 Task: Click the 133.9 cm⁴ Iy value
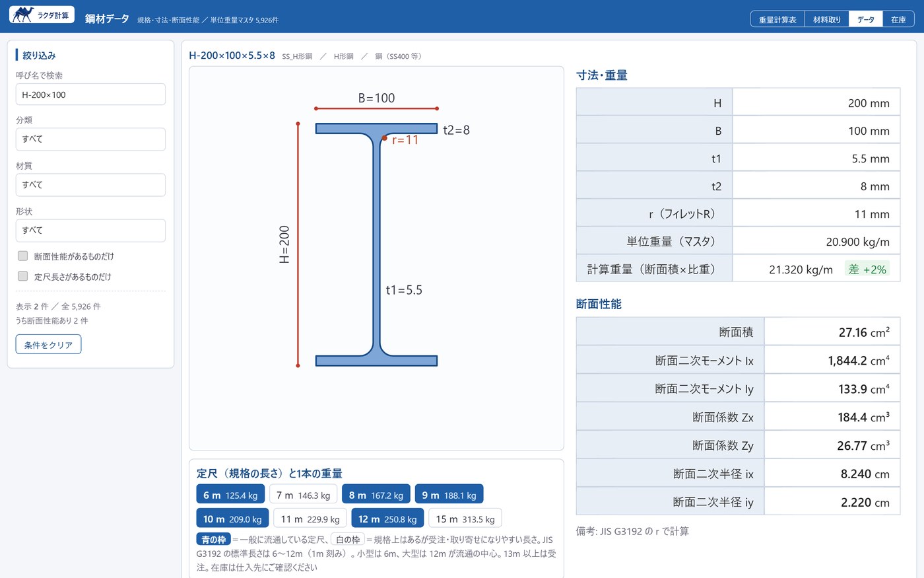pyautogui.click(x=864, y=389)
